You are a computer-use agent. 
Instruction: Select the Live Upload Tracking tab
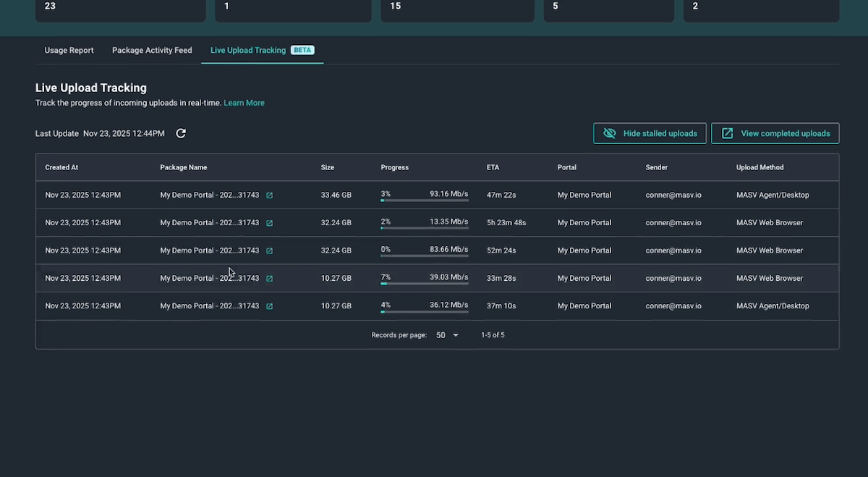247,51
